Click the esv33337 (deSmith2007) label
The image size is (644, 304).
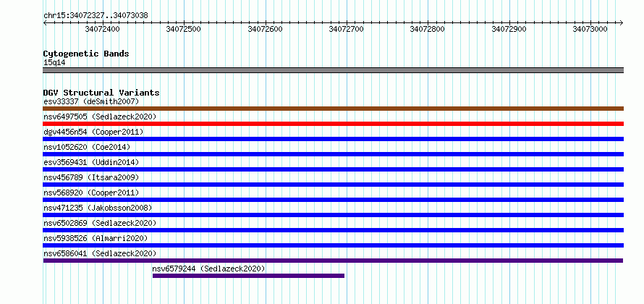91,101
